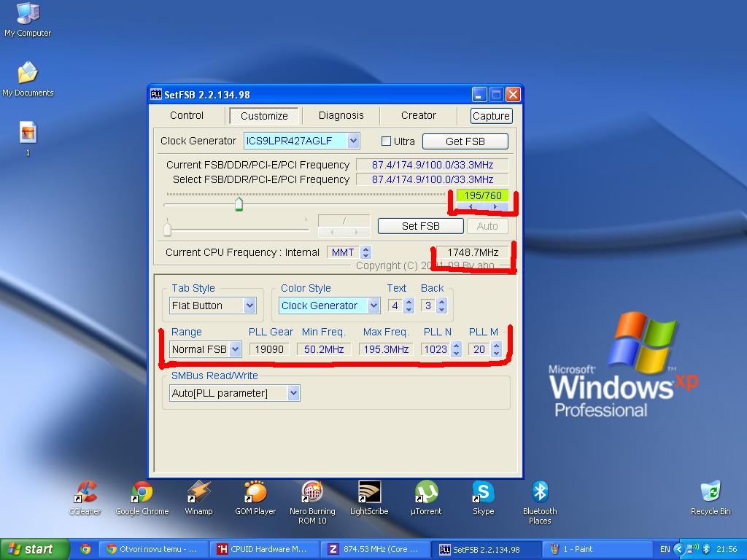The image size is (747, 560).
Task: Launch the Nero Burning ROM 10 shortcut
Action: coord(312,502)
